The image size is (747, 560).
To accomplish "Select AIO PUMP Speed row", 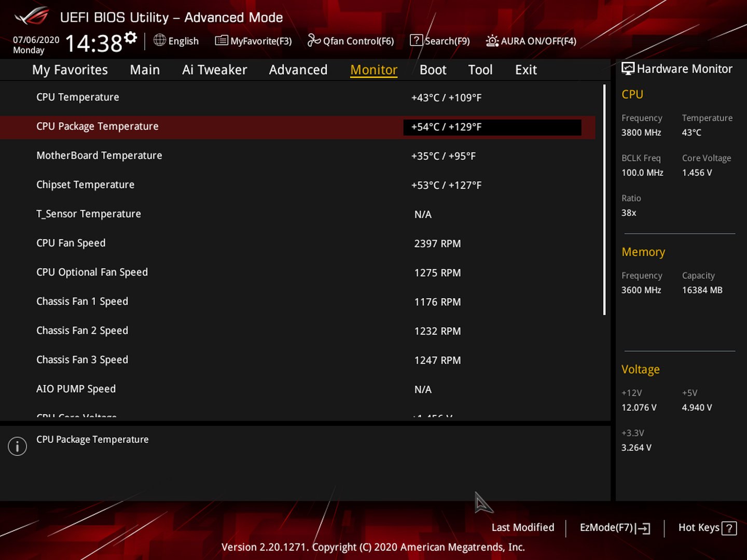I will [298, 389].
